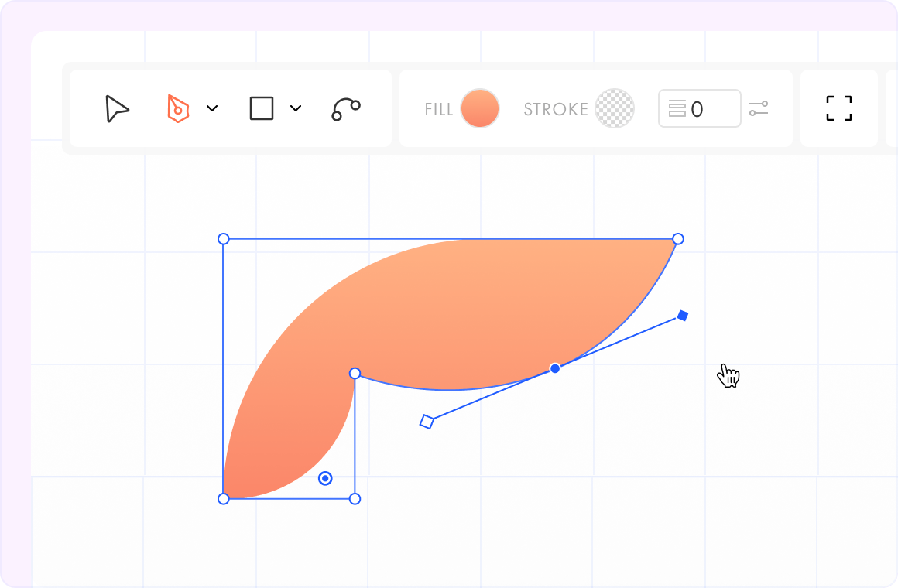This screenshot has height=588, width=898.
Task: Click the top-right anchor point
Action: click(678, 239)
